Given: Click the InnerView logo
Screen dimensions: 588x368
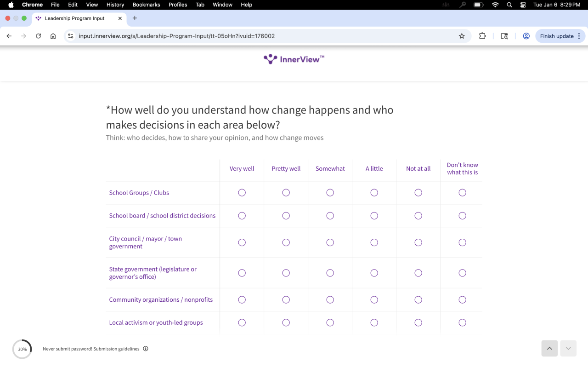Looking at the screenshot, I should (x=294, y=59).
